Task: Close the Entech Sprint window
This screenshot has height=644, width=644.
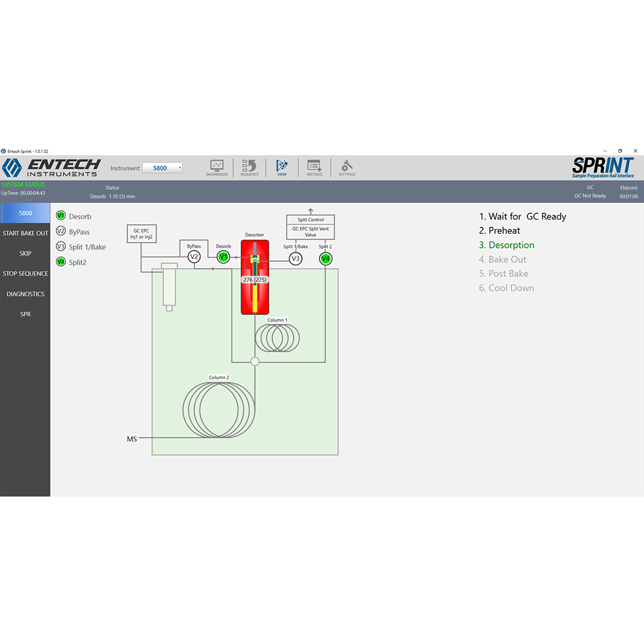Action: 636,151
